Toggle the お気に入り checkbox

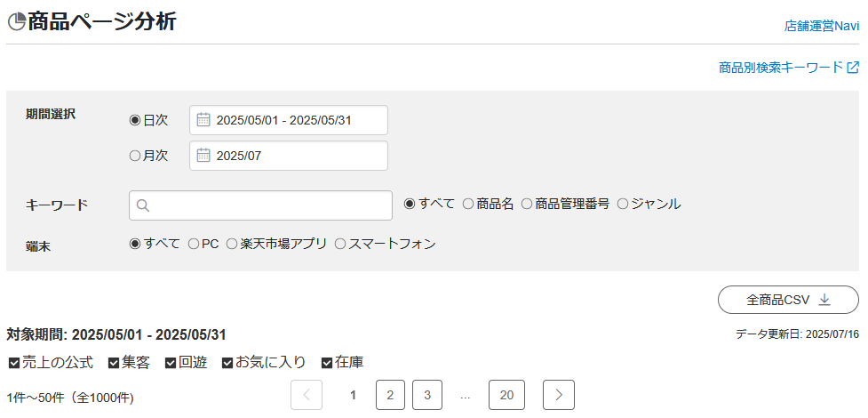tap(227, 363)
